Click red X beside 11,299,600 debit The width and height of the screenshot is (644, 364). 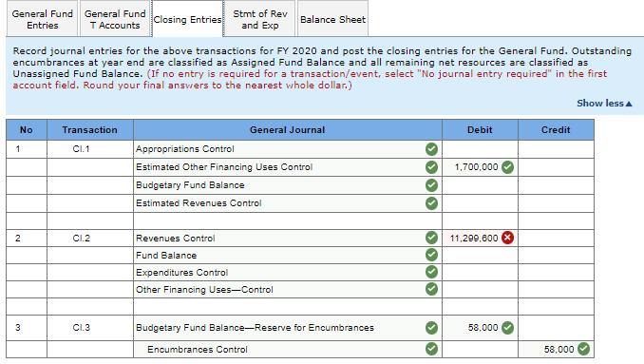(507, 238)
